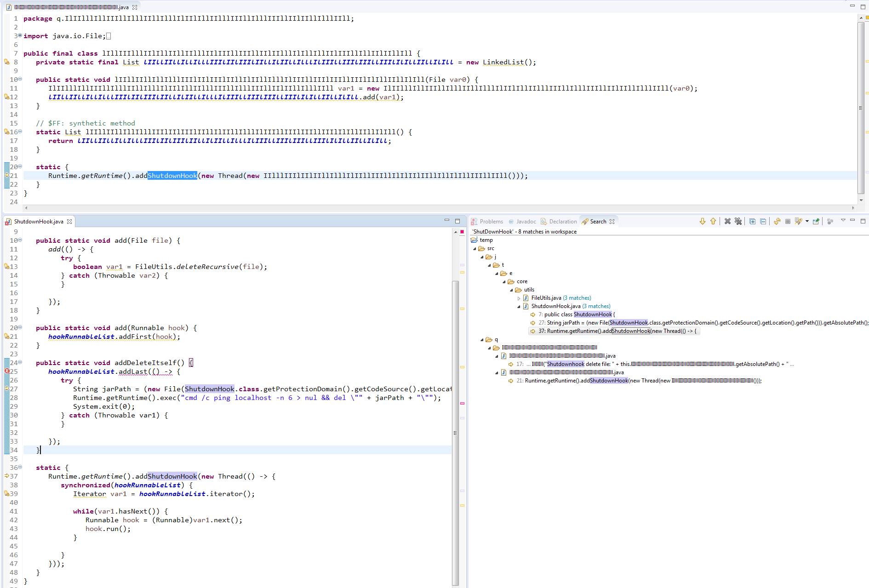Image resolution: width=869 pixels, height=588 pixels.
Task: Close the ShutdownHook.java editor tab
Action: click(x=69, y=222)
